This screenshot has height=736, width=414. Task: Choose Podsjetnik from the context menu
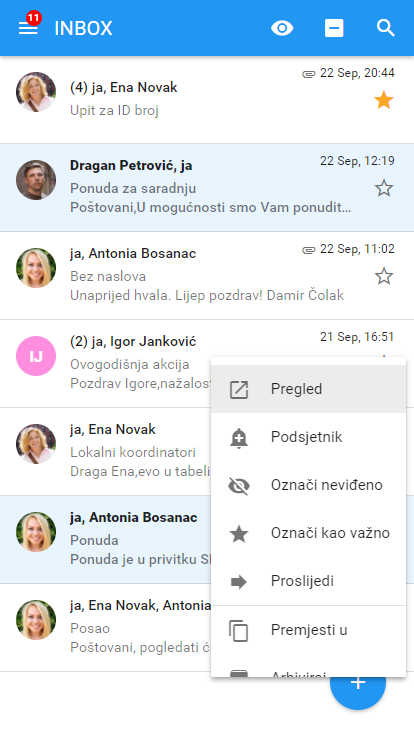308,437
